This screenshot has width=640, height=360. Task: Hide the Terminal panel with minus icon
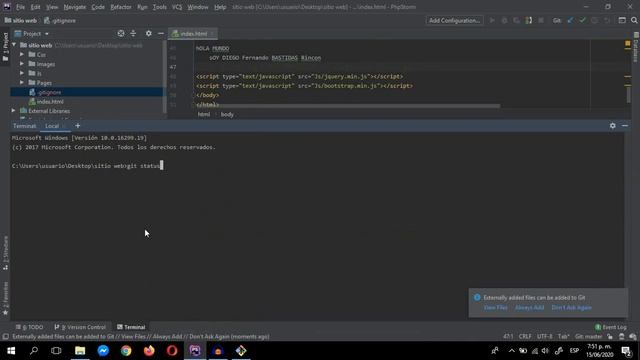(x=625, y=126)
